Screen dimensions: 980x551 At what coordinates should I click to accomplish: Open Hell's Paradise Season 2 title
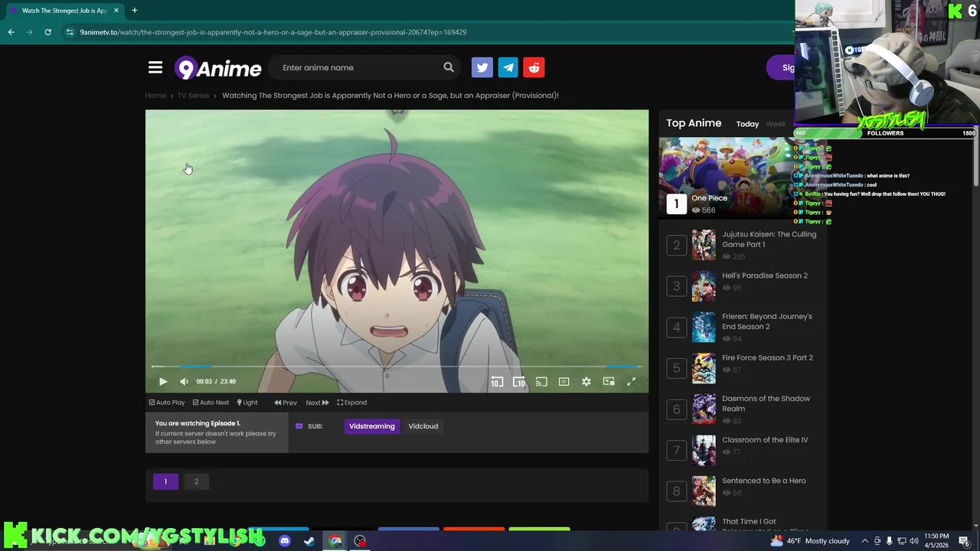765,275
